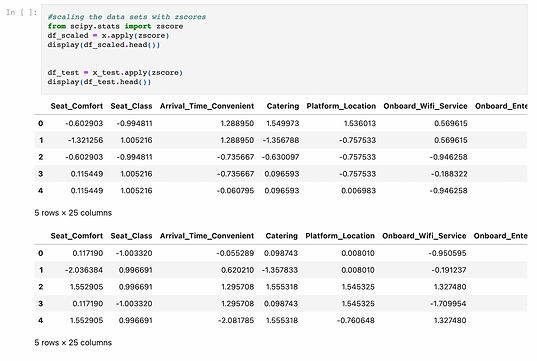Click the cell value 1.536013
This screenshot has height=361, width=537.
pyautogui.click(x=360, y=123)
